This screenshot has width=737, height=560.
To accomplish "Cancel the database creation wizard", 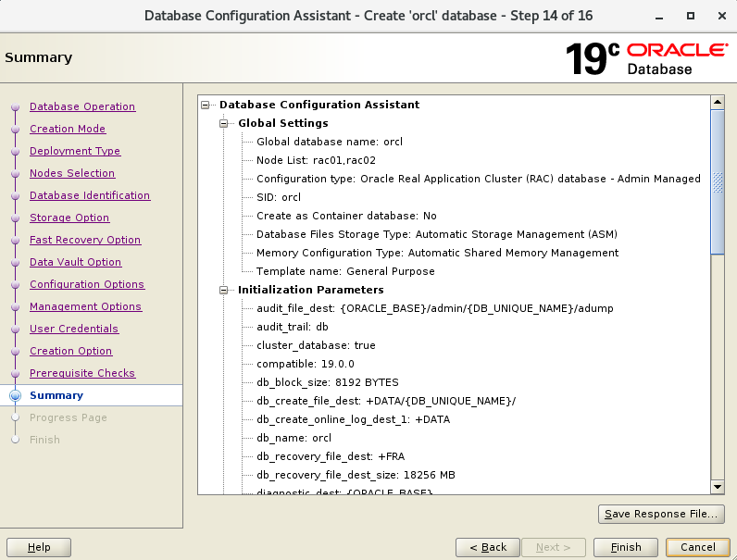I will click(x=698, y=547).
